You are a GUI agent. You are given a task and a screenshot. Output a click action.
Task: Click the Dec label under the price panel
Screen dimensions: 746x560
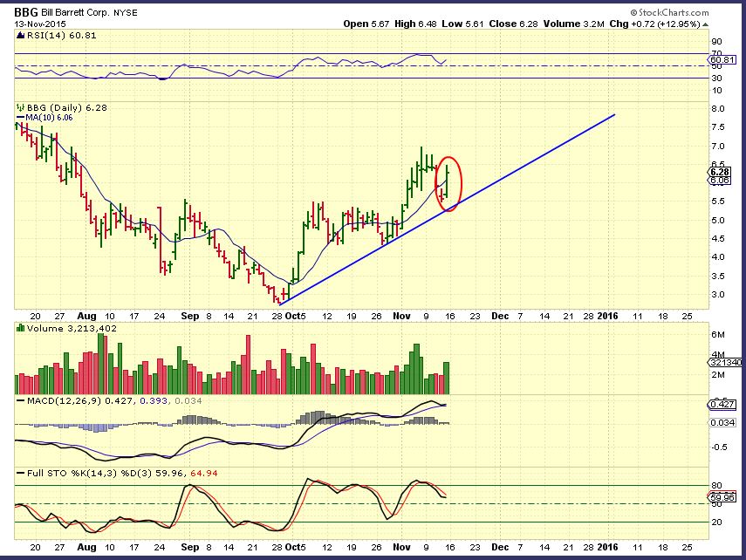coord(500,316)
